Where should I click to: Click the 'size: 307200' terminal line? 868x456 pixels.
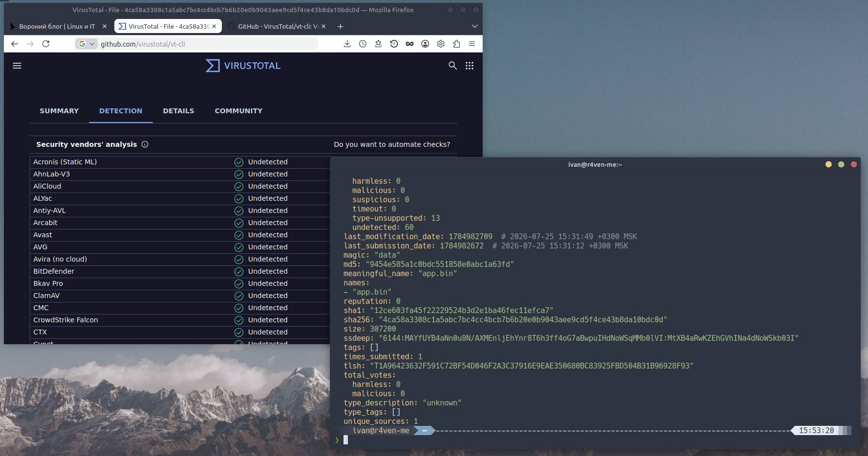[370, 329]
